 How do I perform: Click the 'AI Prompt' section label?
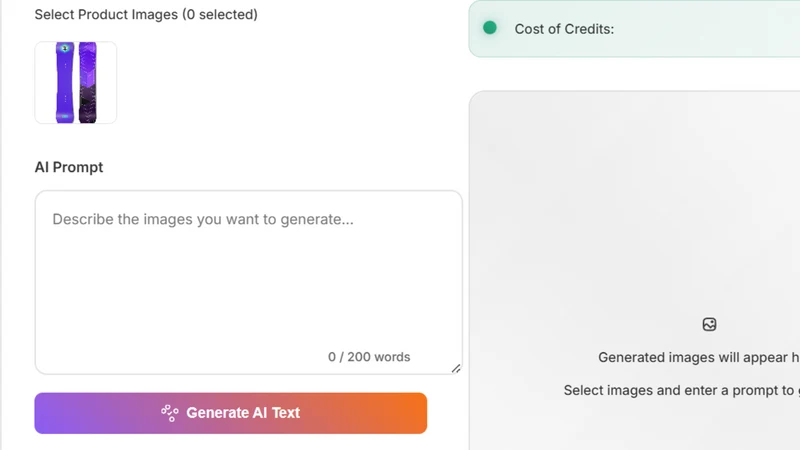[x=69, y=167]
